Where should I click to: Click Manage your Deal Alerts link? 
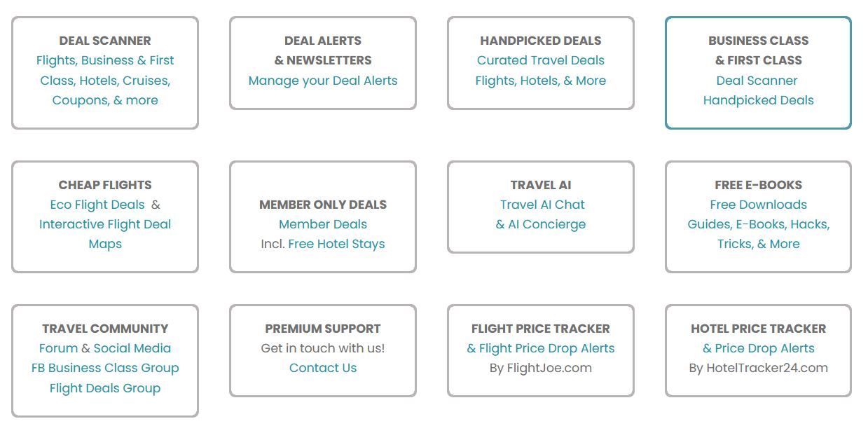point(323,81)
